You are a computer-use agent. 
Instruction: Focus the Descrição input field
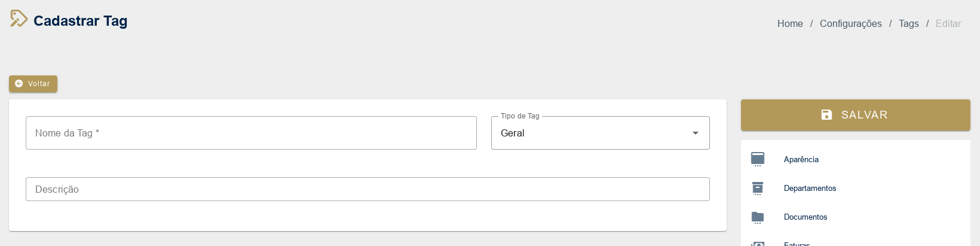coord(367,189)
